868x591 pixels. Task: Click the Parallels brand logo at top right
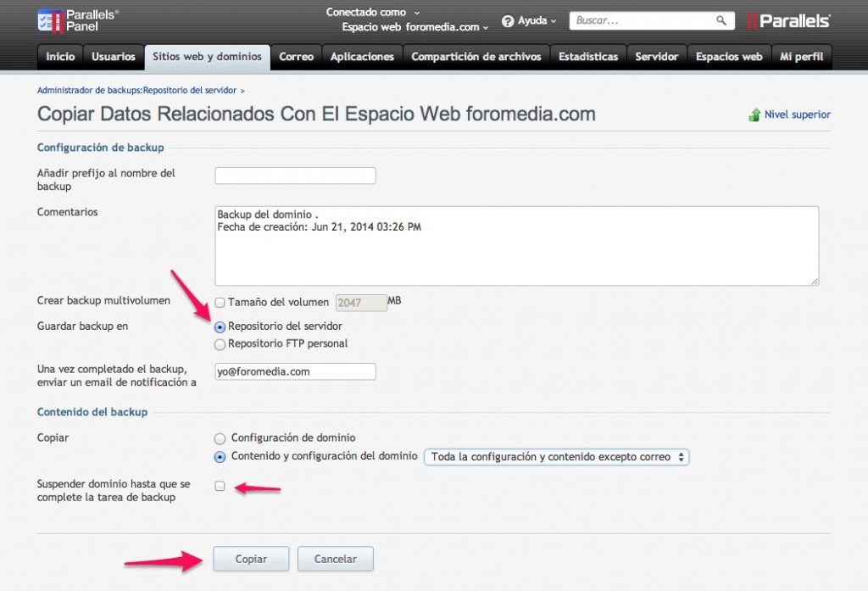point(788,21)
